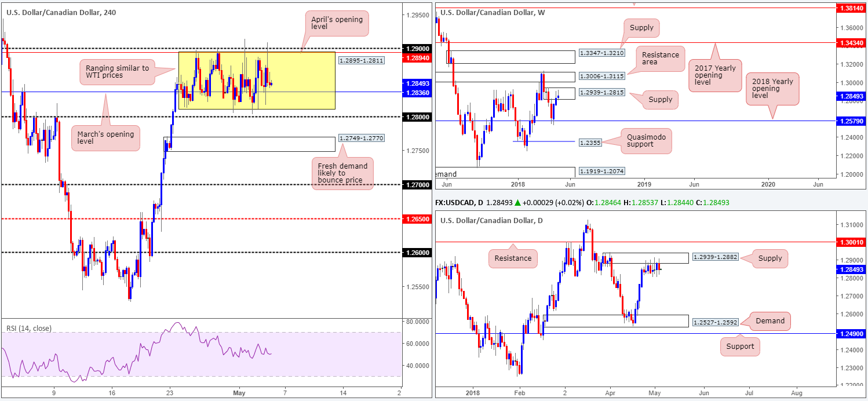Image resolution: width=868 pixels, height=401 pixels.
Task: Click the "Fresh demand likely to bounce price" note
Action: pyautogui.click(x=342, y=174)
